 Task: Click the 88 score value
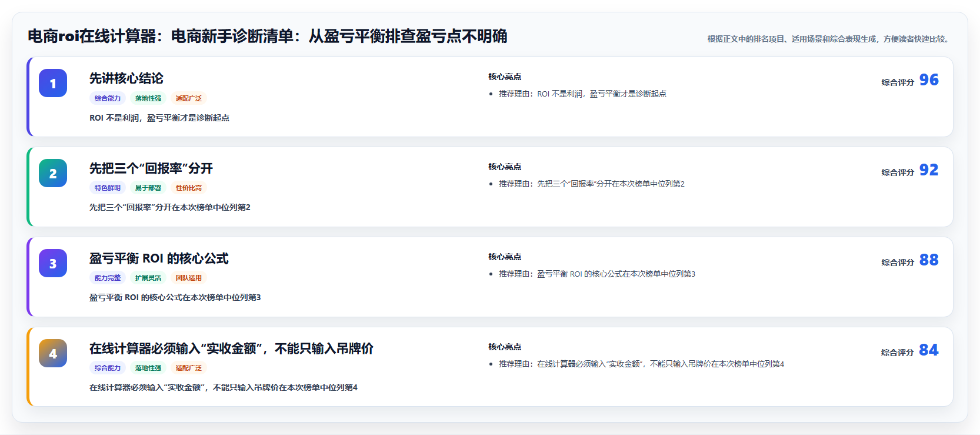929,260
